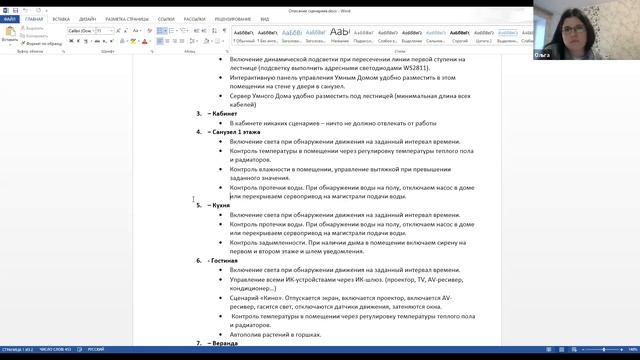Switch to the РЕЦЕНЗИРОВАНИЕ tab

point(233,19)
